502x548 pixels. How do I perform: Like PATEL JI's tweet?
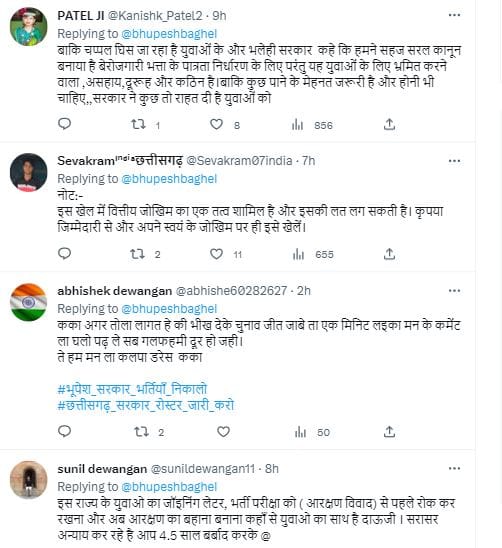(216, 124)
